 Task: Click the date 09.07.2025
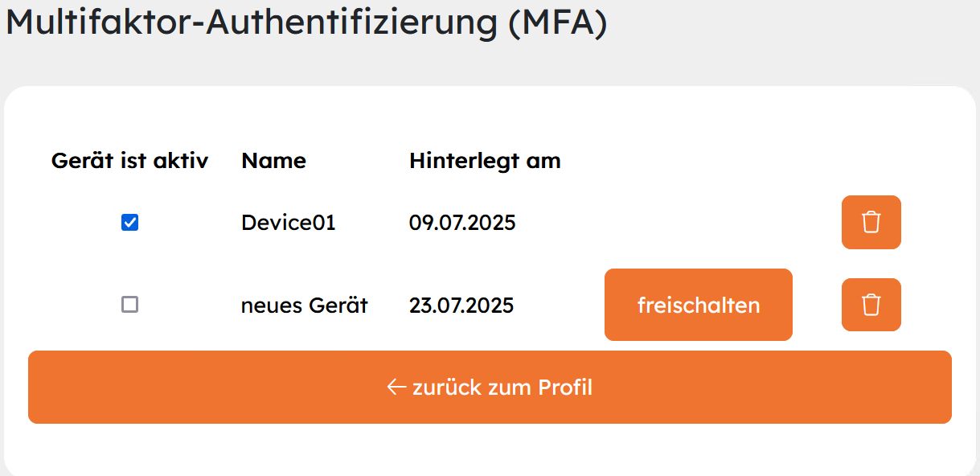(462, 223)
